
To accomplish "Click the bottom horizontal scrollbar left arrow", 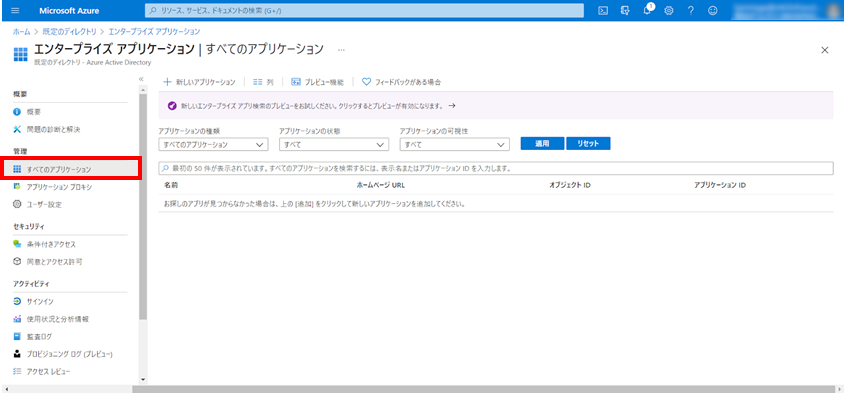I will coord(5,389).
